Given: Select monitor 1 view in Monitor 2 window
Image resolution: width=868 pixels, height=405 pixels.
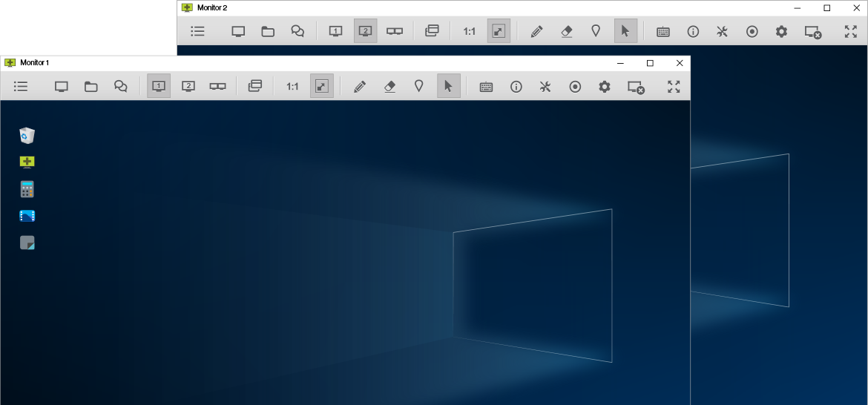Looking at the screenshot, I should (x=335, y=32).
